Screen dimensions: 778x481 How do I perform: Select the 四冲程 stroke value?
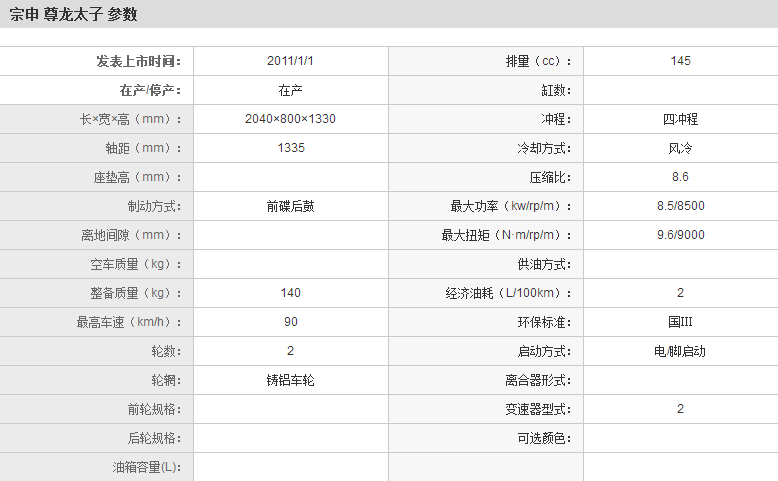tap(680, 119)
